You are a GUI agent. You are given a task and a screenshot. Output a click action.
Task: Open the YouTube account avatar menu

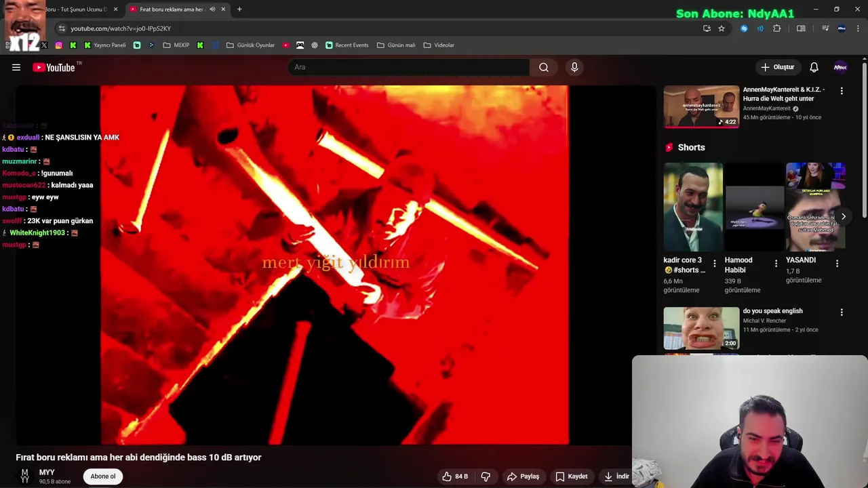[x=840, y=67]
